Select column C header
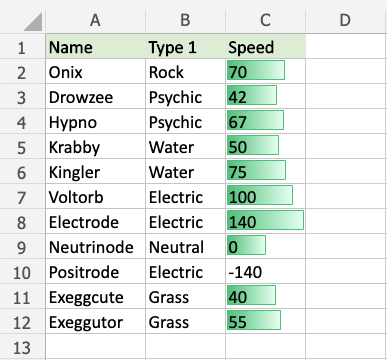 pyautogui.click(x=265, y=20)
